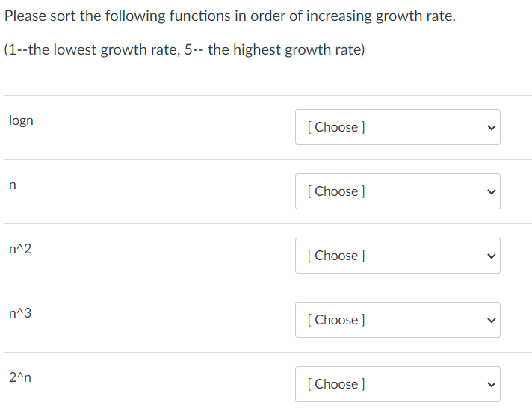
Task: Open the rank dropdown for n
Action: [x=398, y=191]
